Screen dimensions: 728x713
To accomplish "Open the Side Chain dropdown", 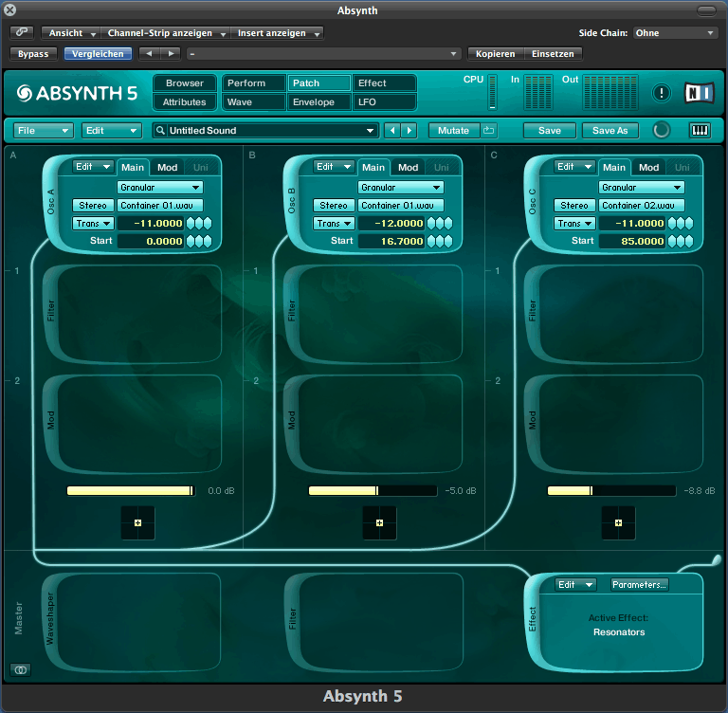I will click(675, 32).
